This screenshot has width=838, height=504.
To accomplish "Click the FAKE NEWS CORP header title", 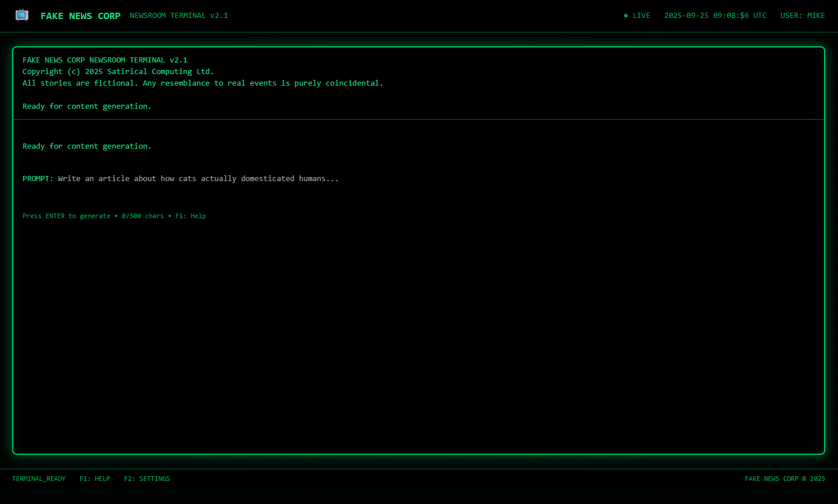I will click(x=80, y=16).
